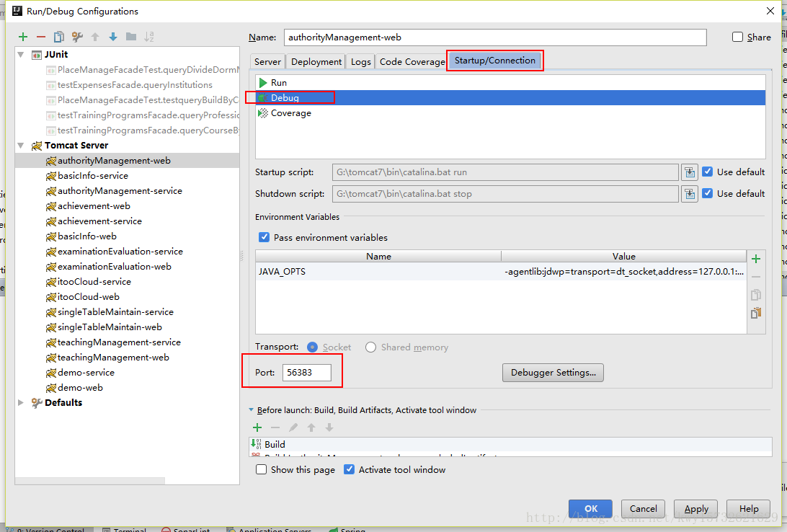
Task: Click the Help button
Action: (748, 508)
